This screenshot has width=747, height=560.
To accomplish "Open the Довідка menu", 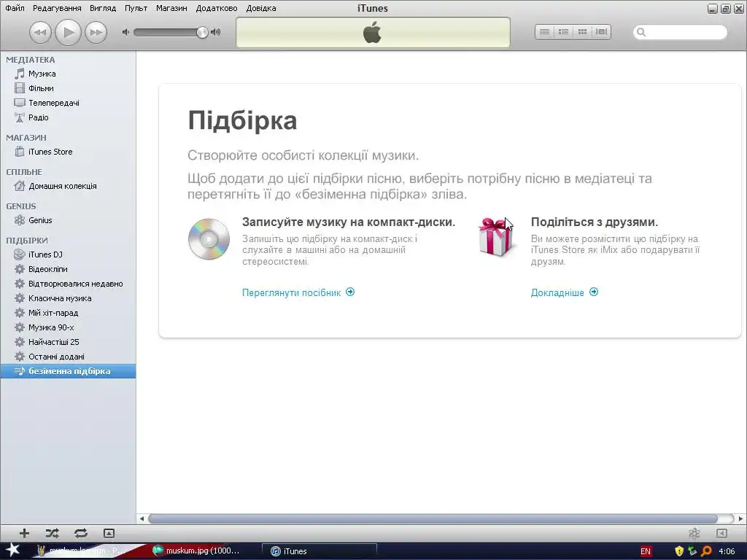I will pyautogui.click(x=261, y=8).
